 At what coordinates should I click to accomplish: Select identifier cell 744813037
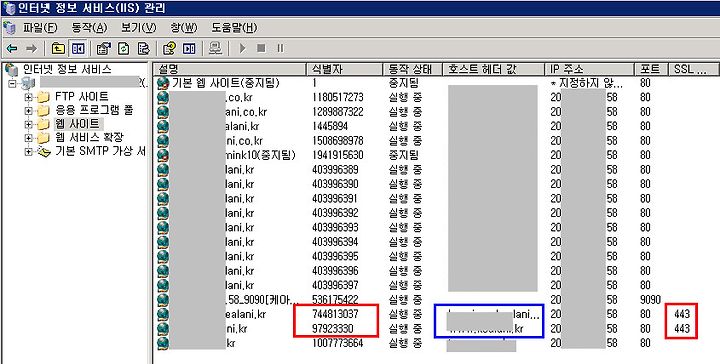(335, 314)
